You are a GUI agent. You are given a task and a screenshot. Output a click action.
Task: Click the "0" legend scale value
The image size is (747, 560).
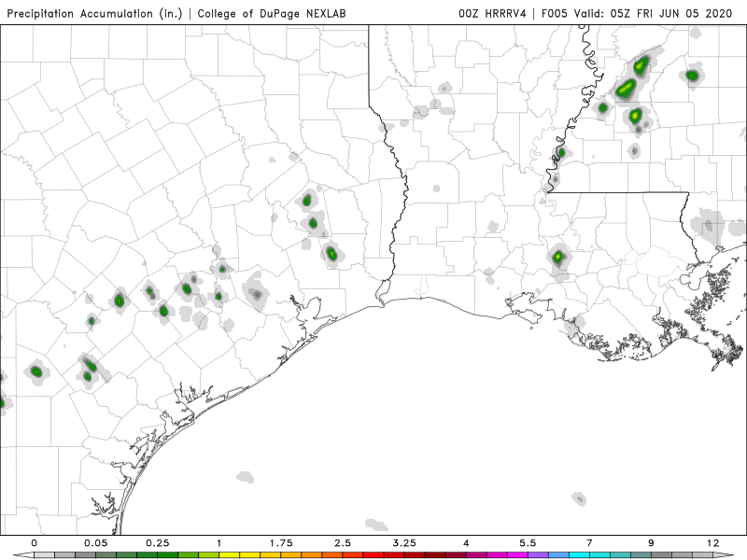coord(34,543)
